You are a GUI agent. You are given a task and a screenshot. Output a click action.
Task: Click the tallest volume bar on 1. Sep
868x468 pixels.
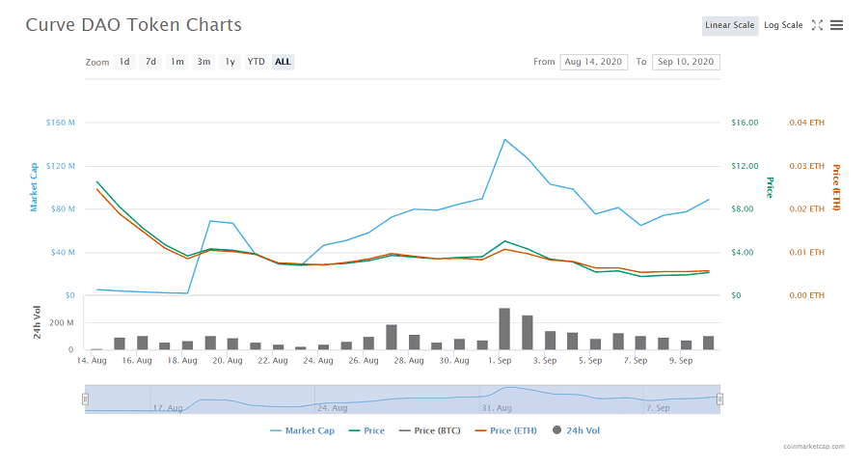[504, 329]
